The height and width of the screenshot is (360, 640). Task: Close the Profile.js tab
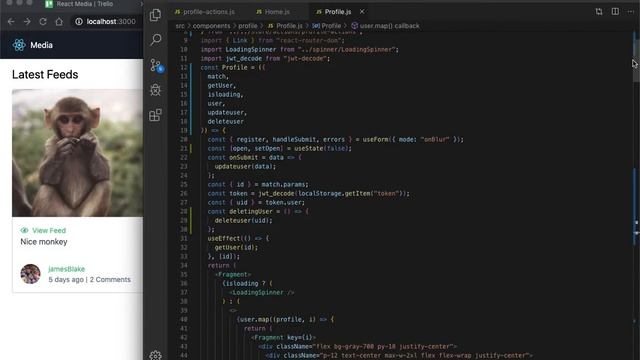[x=362, y=11]
